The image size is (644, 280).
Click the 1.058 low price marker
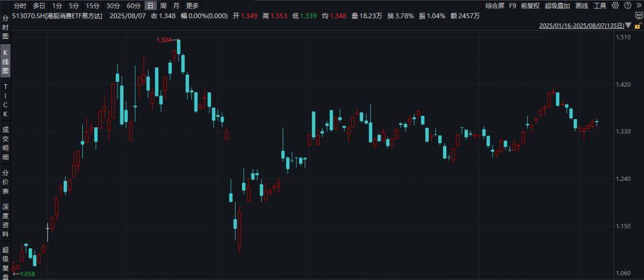pos(27,274)
